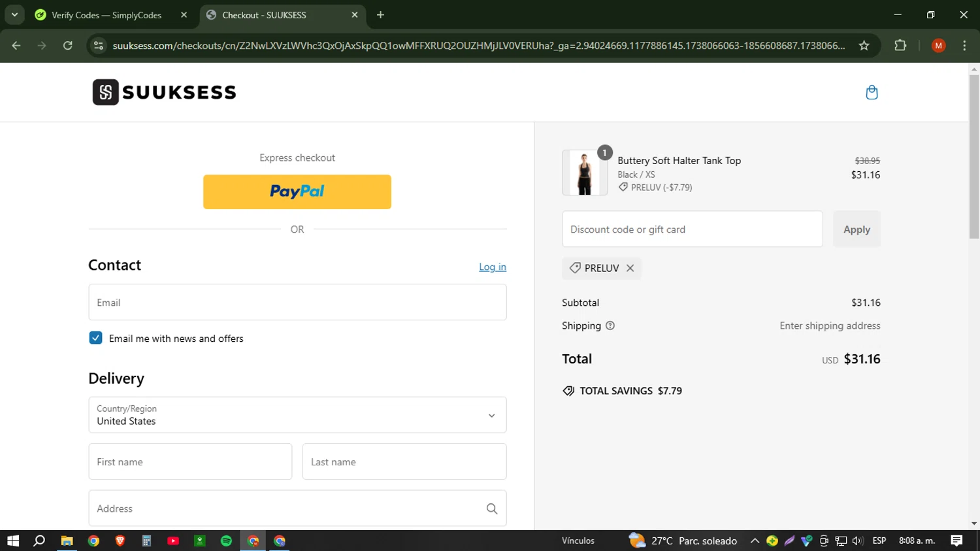The height and width of the screenshot is (551, 980).
Task: Click the Vínculos taskbar toolbar
Action: click(578, 541)
